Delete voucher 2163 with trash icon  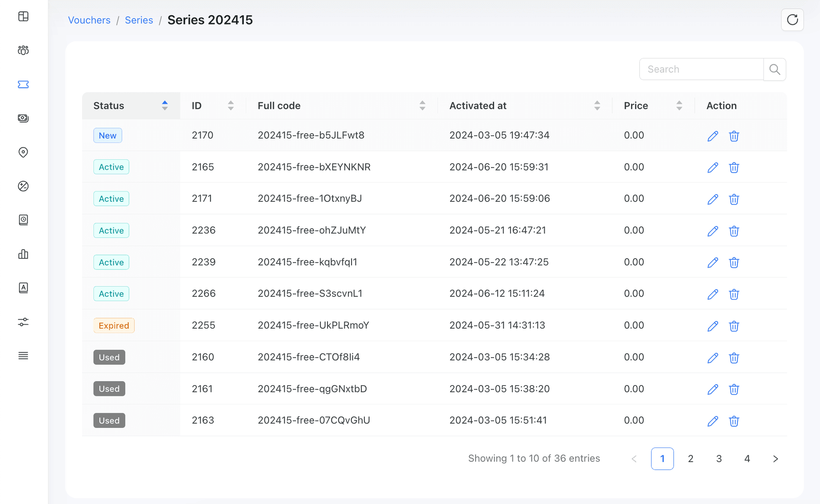click(734, 421)
